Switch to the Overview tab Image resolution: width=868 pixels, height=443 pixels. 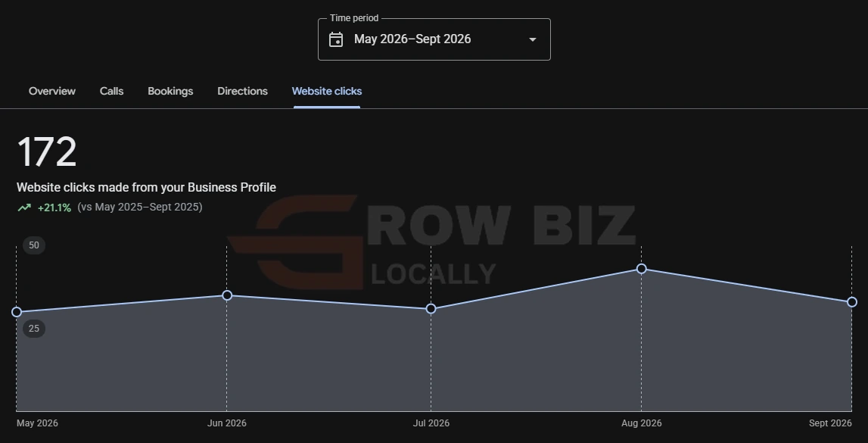pyautogui.click(x=52, y=92)
